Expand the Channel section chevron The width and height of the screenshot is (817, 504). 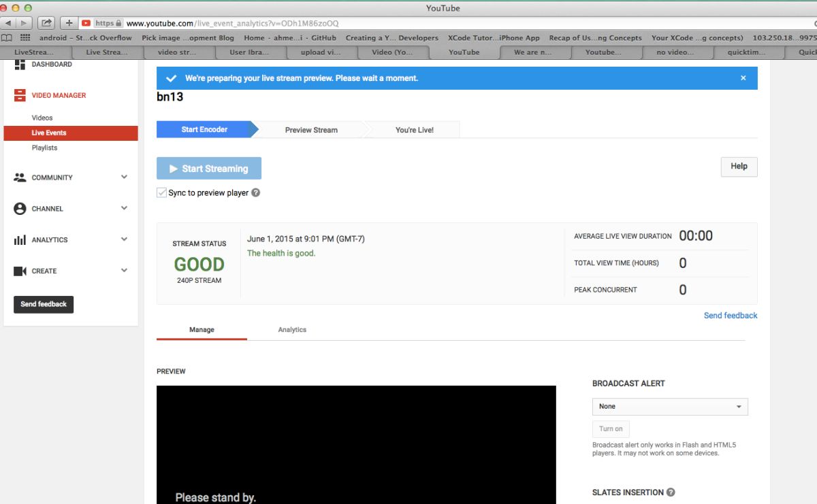(124, 209)
